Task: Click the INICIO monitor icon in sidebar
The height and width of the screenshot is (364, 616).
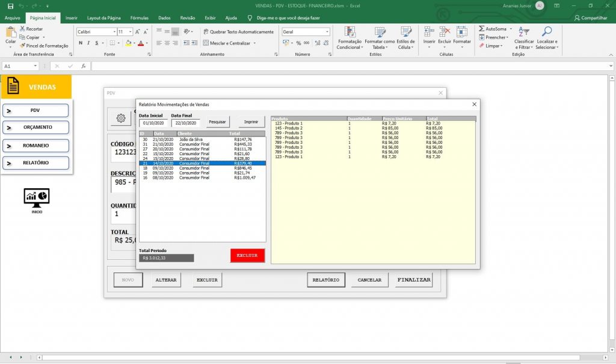Action: pos(36,197)
